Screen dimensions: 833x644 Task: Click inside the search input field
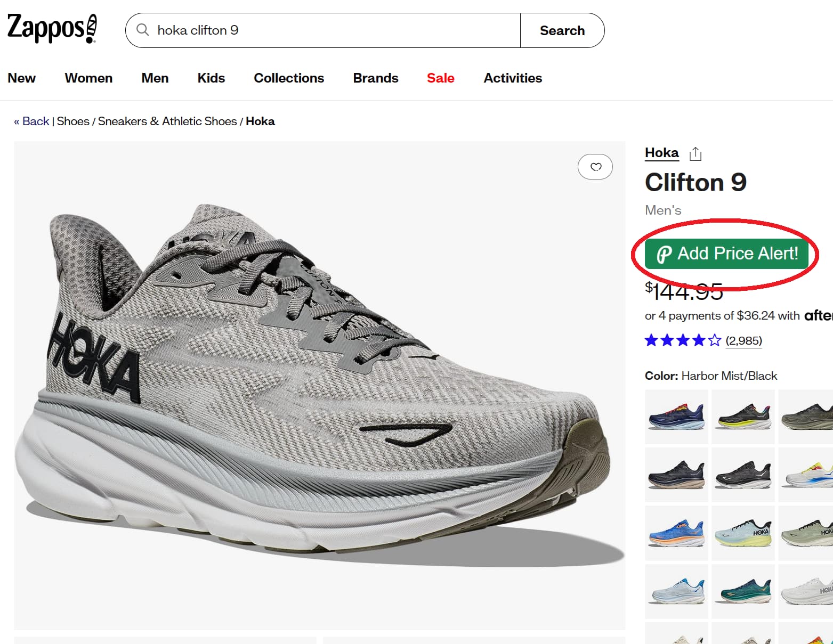pos(320,30)
